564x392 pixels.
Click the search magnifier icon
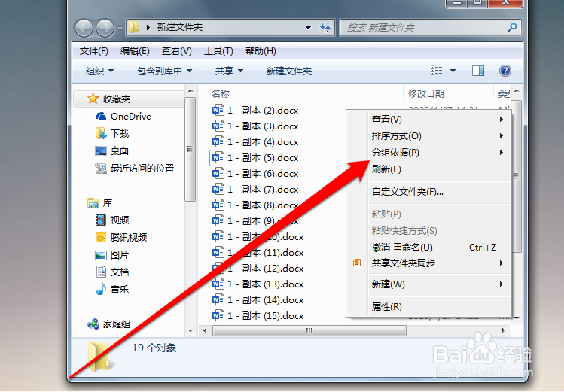[512, 27]
